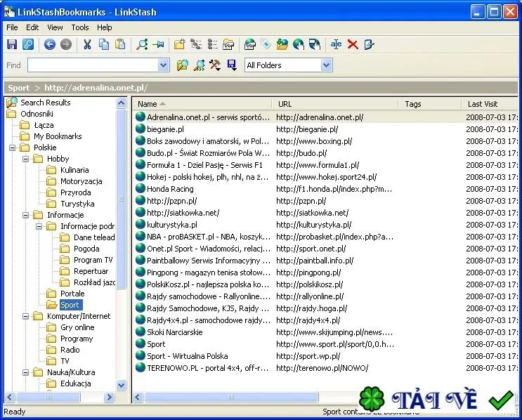Click the Cut scissors icon
The width and height of the screenshot is (522, 420).
(87, 44)
